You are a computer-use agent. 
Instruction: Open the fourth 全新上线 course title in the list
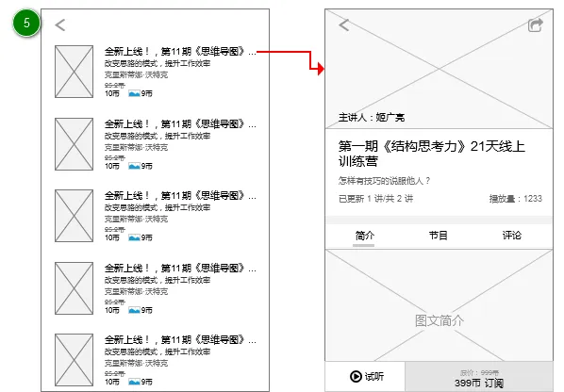pyautogui.click(x=180, y=269)
